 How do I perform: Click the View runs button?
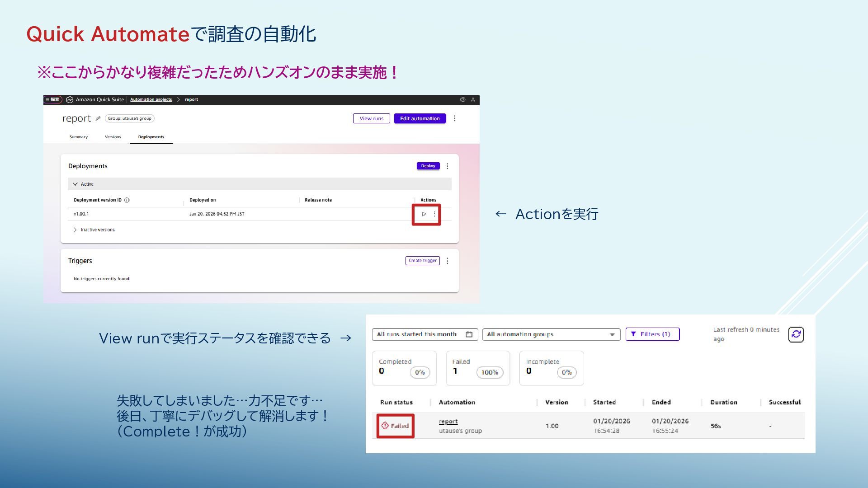point(371,118)
